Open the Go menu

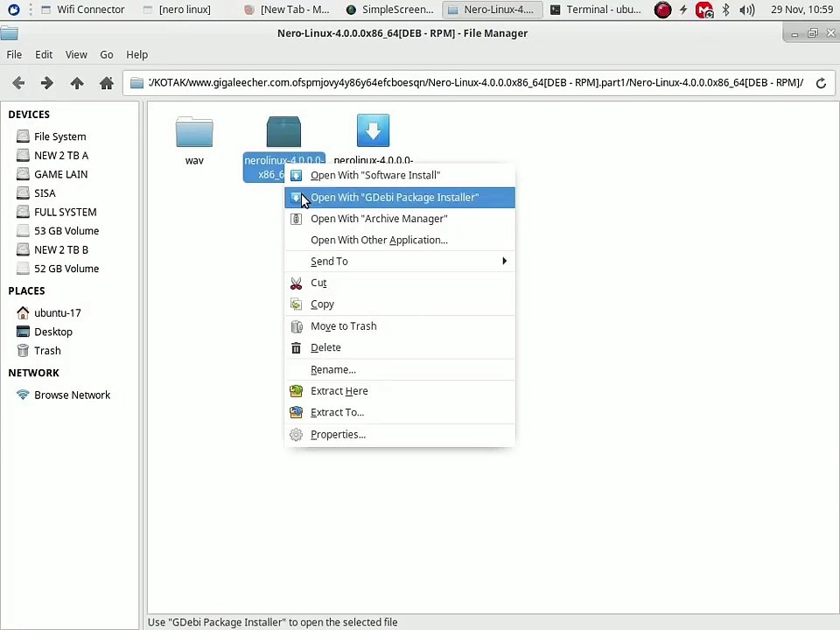[107, 54]
